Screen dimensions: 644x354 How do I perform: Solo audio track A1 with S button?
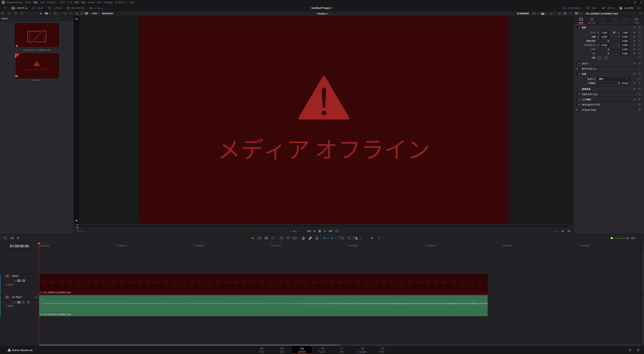[23, 302]
